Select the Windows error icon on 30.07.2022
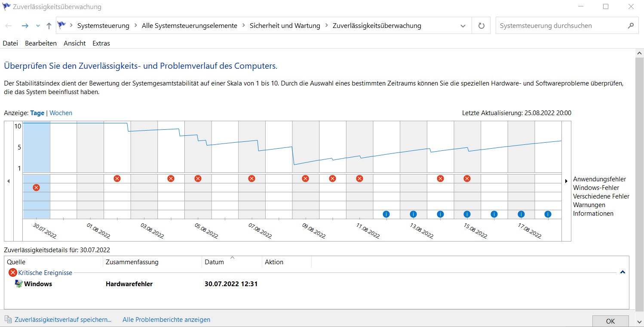 pos(36,187)
